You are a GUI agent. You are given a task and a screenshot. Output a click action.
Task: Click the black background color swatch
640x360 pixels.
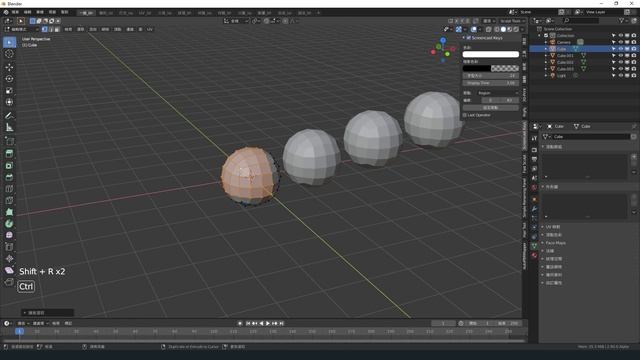(x=491, y=68)
